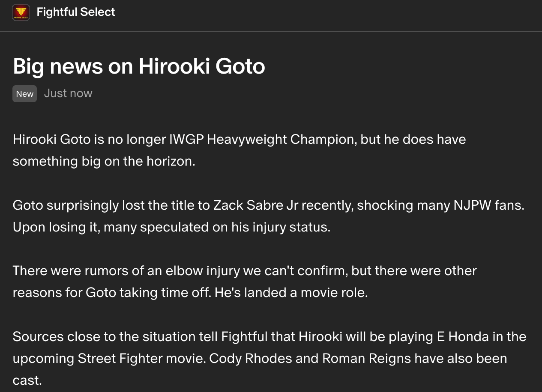Click the 'New' badge under the headline
The height and width of the screenshot is (392, 542).
(24, 94)
